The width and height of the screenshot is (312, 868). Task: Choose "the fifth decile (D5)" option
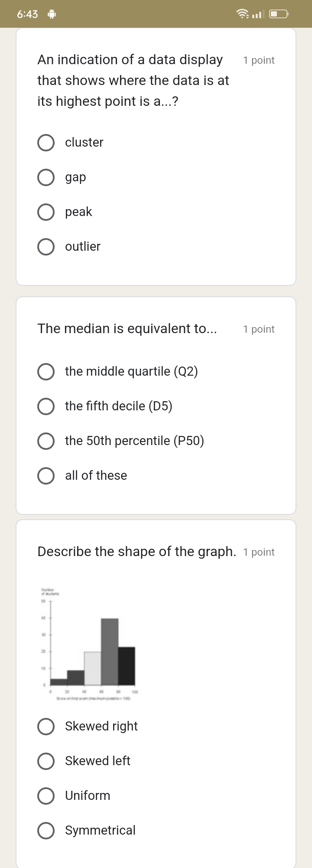point(46,406)
